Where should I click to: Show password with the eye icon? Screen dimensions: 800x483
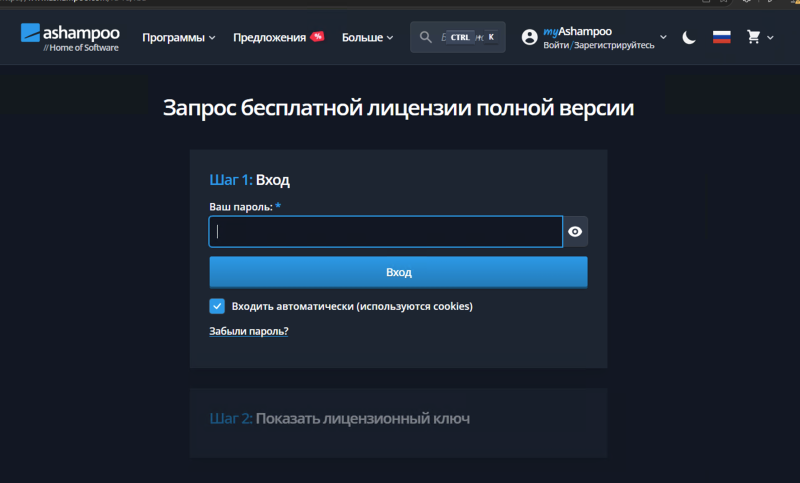tap(575, 232)
